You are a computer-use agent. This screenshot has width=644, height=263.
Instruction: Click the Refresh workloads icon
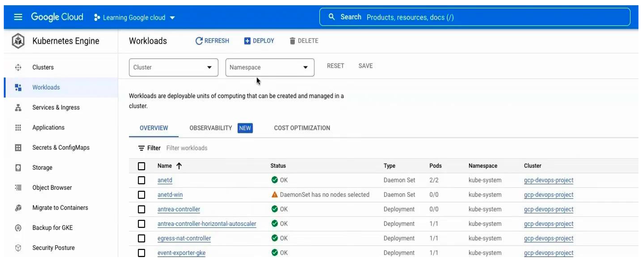199,41
